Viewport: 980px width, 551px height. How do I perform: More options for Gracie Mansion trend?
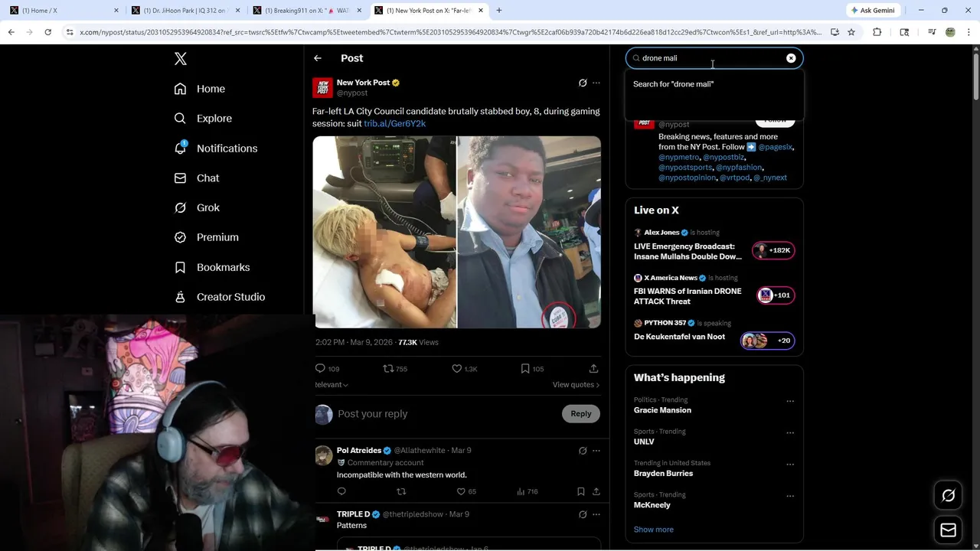790,401
